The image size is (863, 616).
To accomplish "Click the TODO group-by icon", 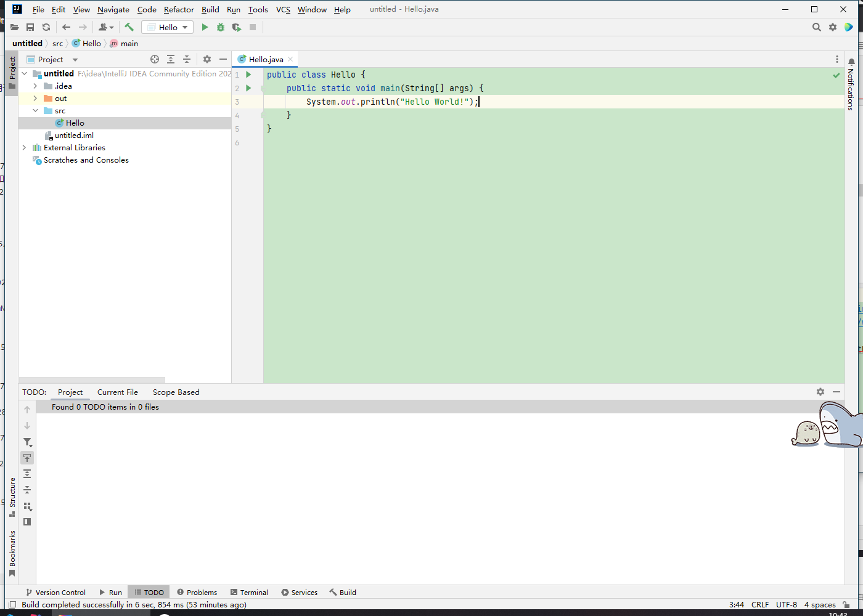I will [x=27, y=506].
